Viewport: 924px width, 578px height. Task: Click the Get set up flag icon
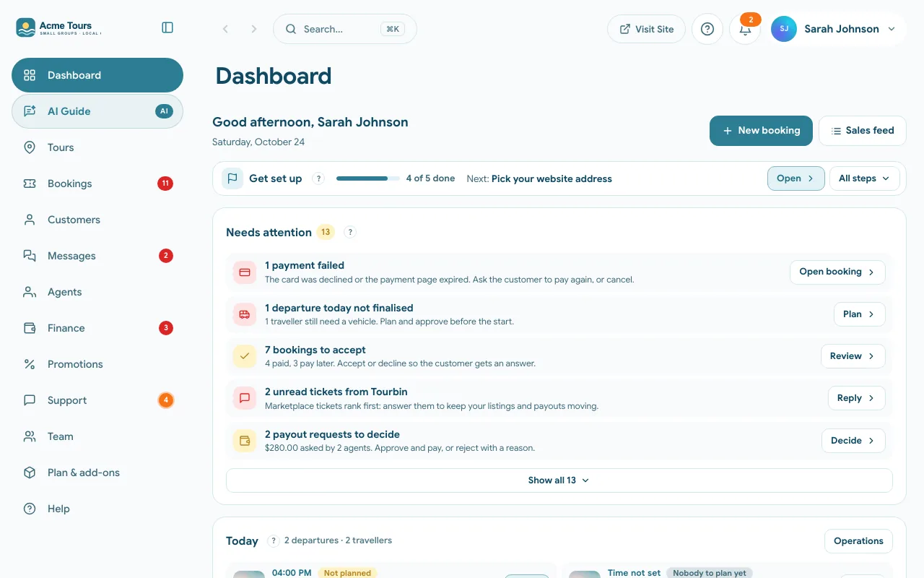pyautogui.click(x=232, y=178)
